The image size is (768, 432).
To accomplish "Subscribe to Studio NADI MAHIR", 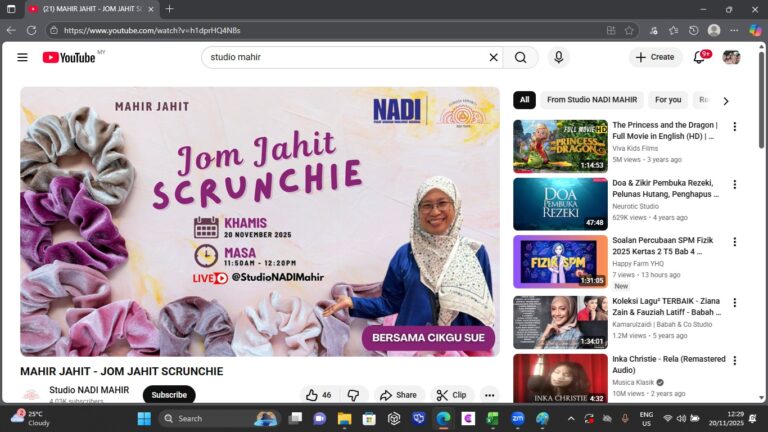I will coord(169,395).
